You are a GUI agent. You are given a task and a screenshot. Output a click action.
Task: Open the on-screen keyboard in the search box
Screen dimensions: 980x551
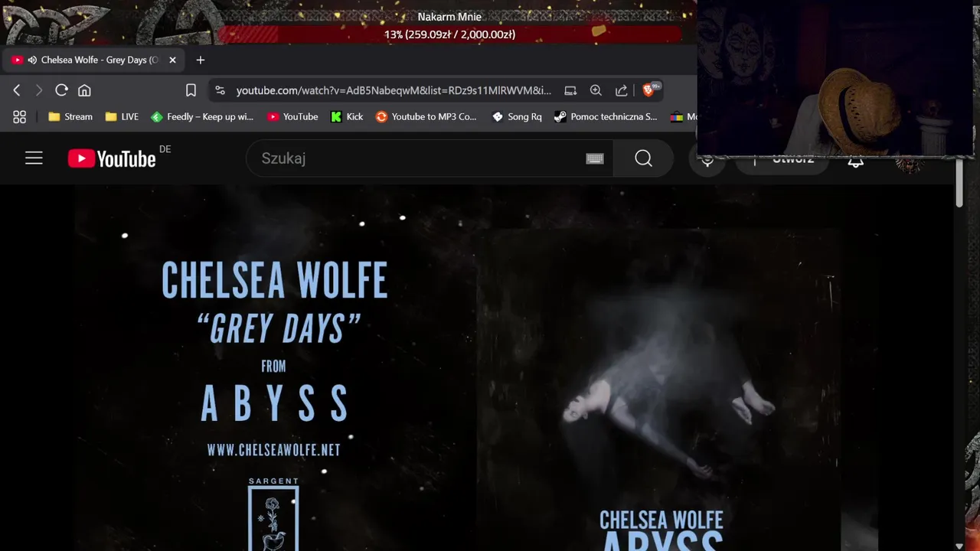(595, 158)
